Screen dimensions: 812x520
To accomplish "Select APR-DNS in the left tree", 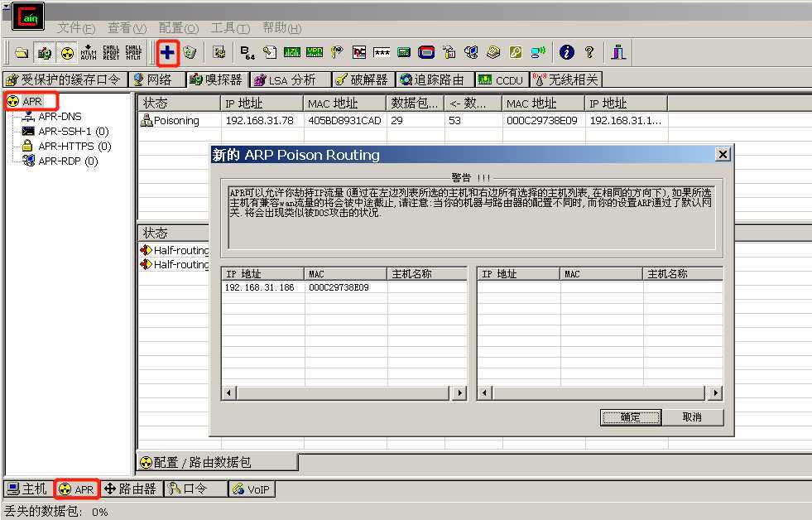I will (59, 117).
